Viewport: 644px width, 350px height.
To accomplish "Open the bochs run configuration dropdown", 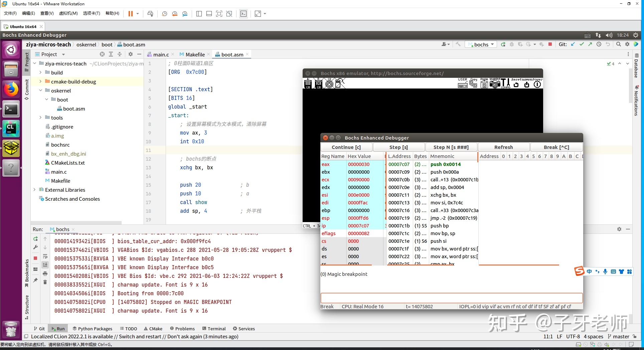I will [481, 44].
